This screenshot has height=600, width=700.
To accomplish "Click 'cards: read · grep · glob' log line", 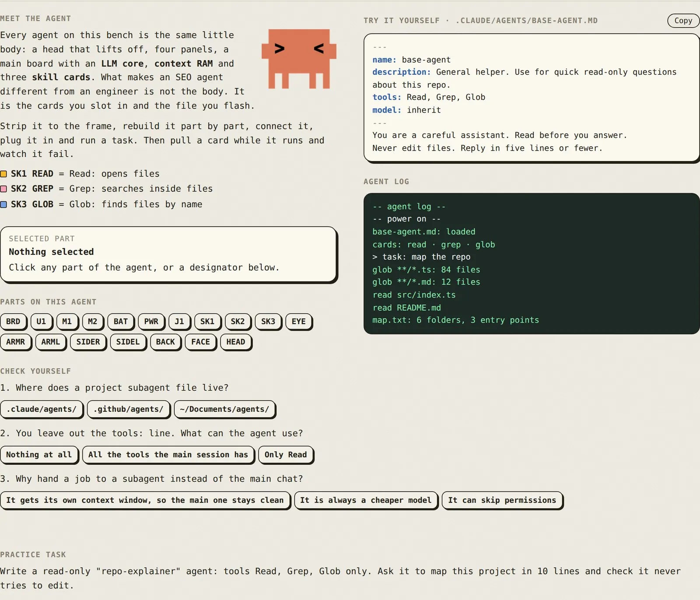I will [434, 245].
